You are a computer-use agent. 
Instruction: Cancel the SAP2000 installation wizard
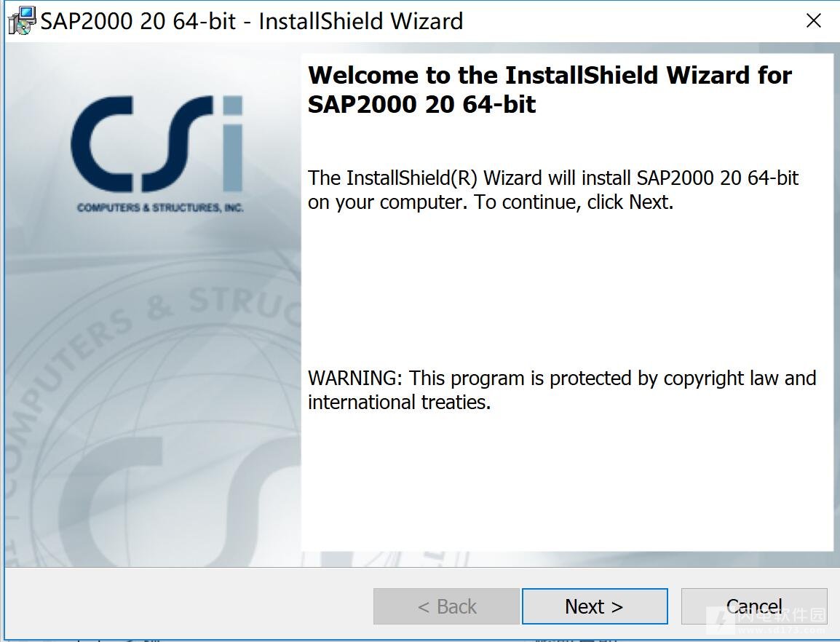[x=754, y=606]
